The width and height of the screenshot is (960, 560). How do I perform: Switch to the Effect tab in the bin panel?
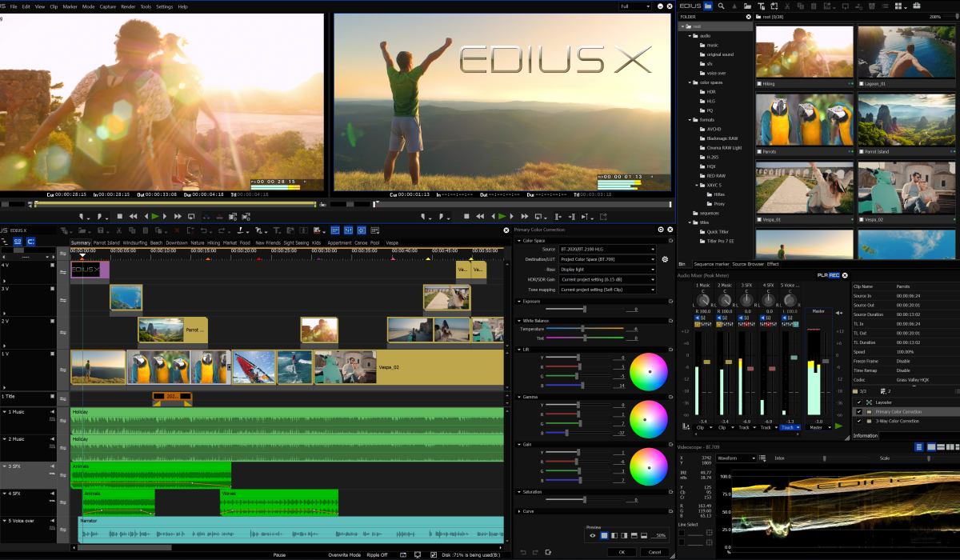point(773,264)
